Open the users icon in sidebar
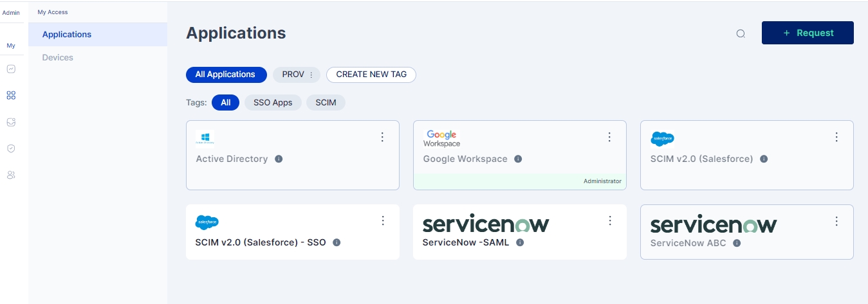Screen dimensions: 868x304 point(11,175)
